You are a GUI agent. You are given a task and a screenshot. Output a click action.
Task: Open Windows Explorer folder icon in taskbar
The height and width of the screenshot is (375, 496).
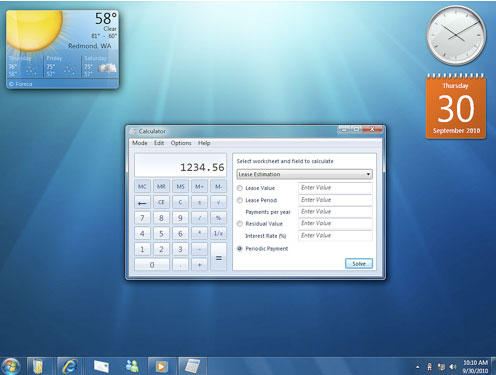[x=39, y=366]
